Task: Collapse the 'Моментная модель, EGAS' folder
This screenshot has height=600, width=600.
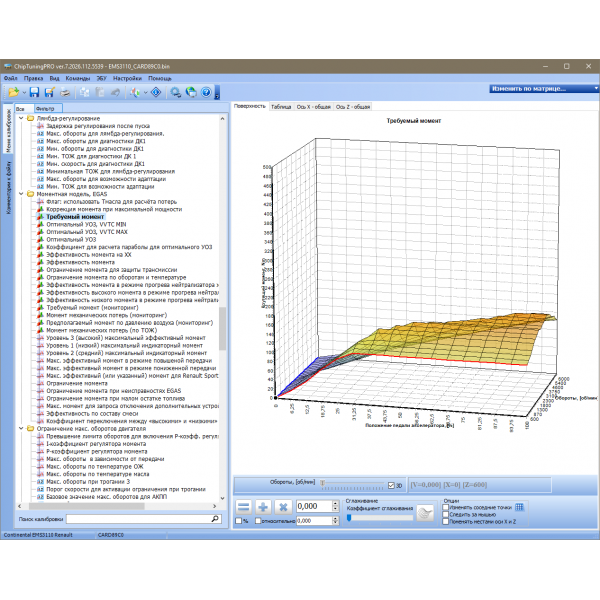Action: point(23,194)
